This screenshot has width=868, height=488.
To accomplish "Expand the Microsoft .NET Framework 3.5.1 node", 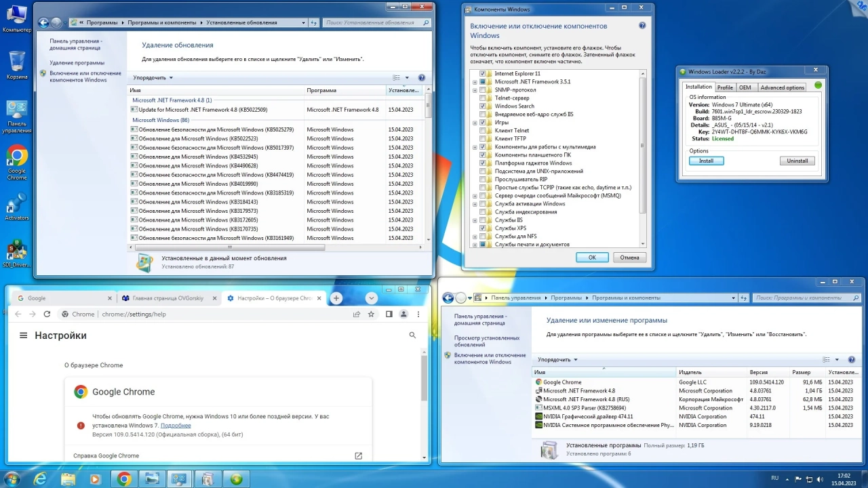I will pos(475,81).
